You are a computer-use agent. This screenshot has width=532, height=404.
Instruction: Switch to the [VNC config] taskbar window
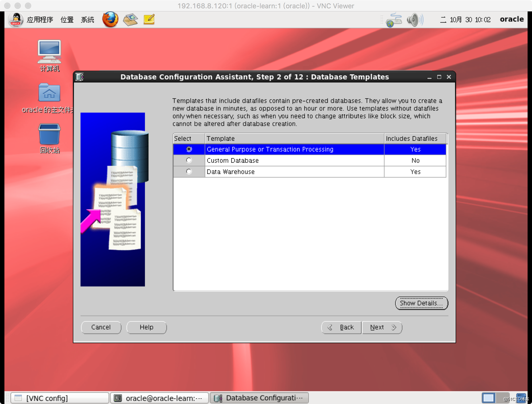click(x=60, y=398)
